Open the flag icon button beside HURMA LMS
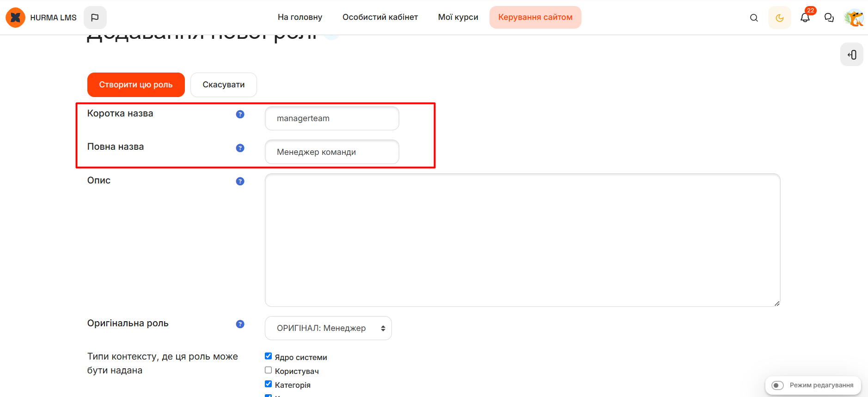The height and width of the screenshot is (397, 868). 95,18
